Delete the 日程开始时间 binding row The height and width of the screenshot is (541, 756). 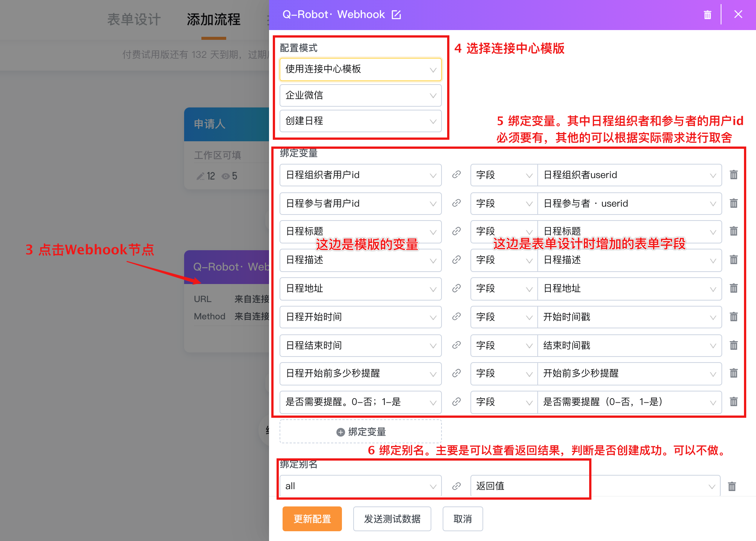[x=733, y=317]
